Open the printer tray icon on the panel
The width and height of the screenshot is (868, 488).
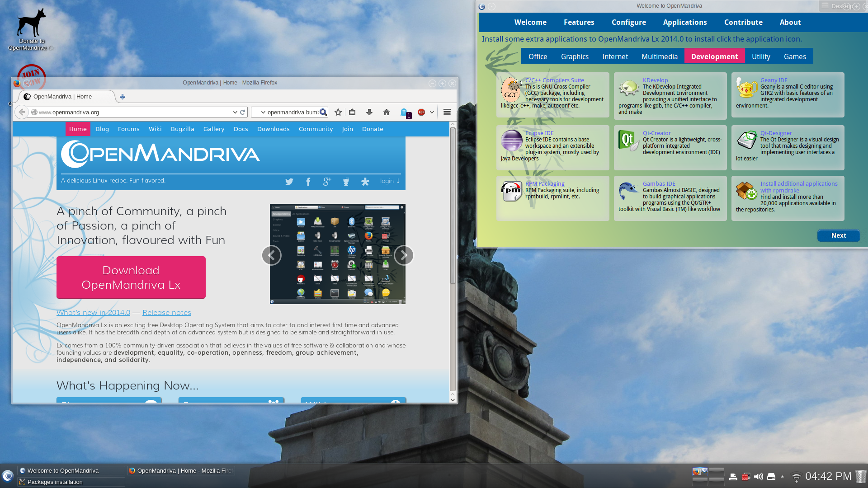[733, 477]
